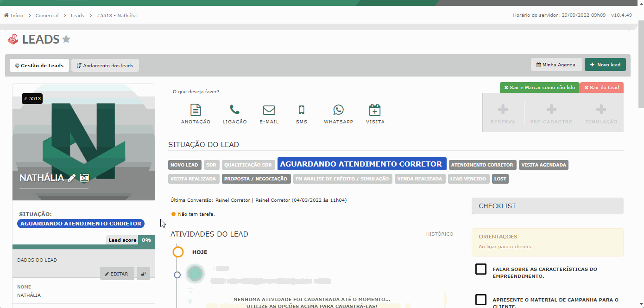This screenshot has width=644, height=308.
Task: Click the lead avatar image
Action: (84, 142)
